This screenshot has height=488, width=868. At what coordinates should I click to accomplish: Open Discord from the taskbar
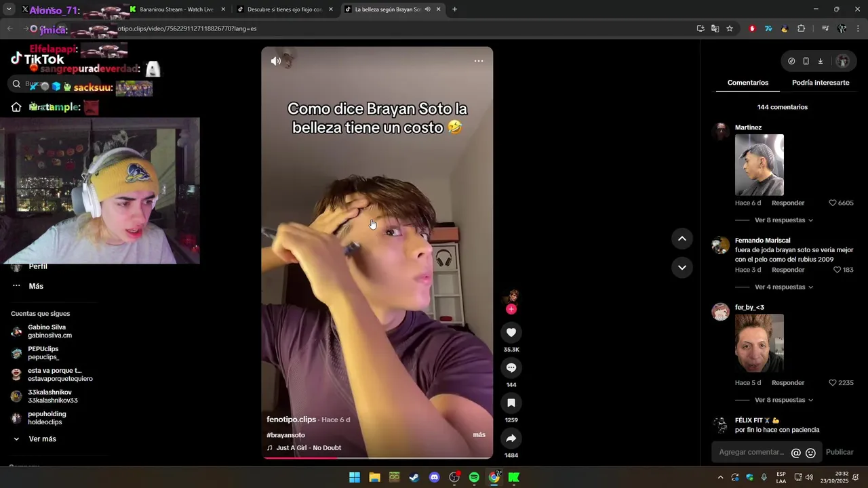(x=434, y=477)
